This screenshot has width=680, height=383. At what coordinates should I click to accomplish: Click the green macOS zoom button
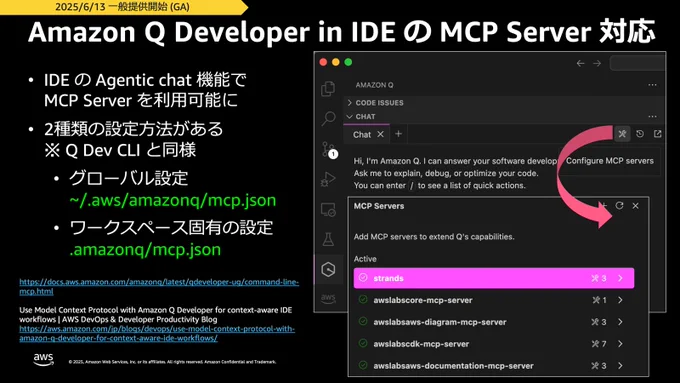[x=348, y=62]
